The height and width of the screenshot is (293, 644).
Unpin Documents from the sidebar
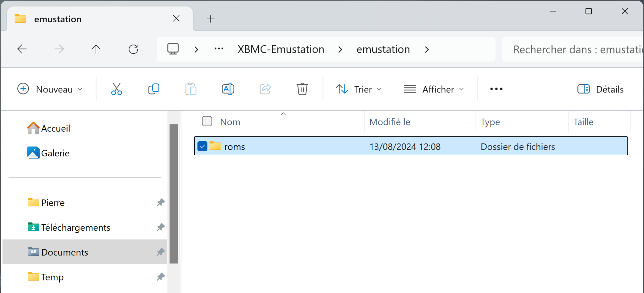pos(161,252)
